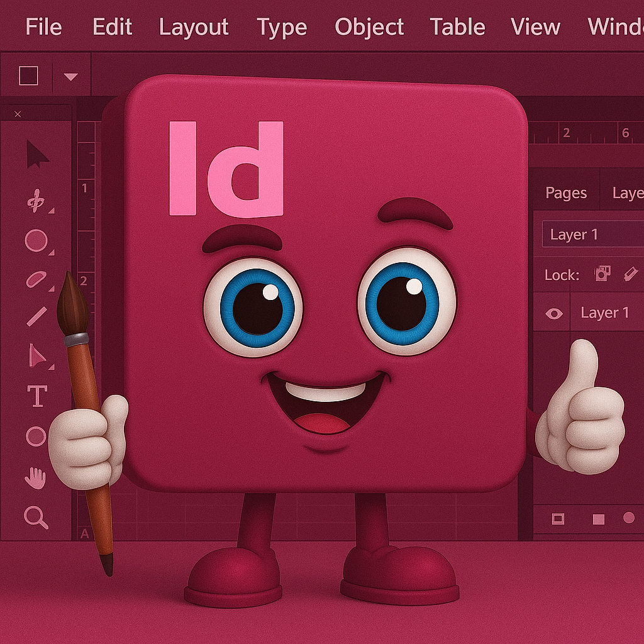Click the horizontal ruler near mark 2
Image resolution: width=644 pixels, height=644 pixels.
point(567,133)
